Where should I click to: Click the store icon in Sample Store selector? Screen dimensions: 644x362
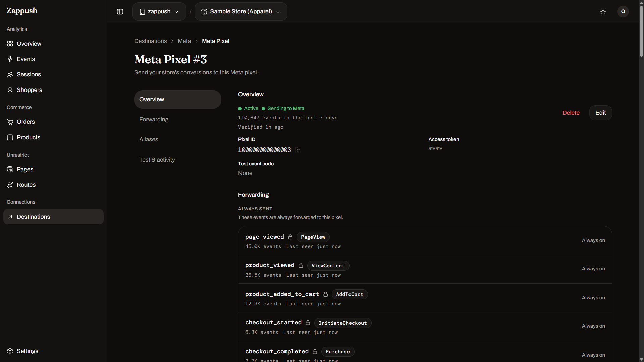(x=204, y=12)
